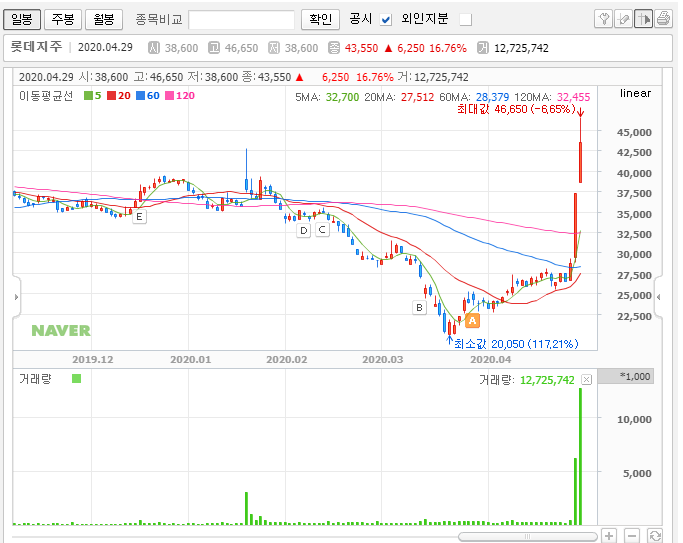
Task: Expand the right side panel arrow
Action: (659, 297)
